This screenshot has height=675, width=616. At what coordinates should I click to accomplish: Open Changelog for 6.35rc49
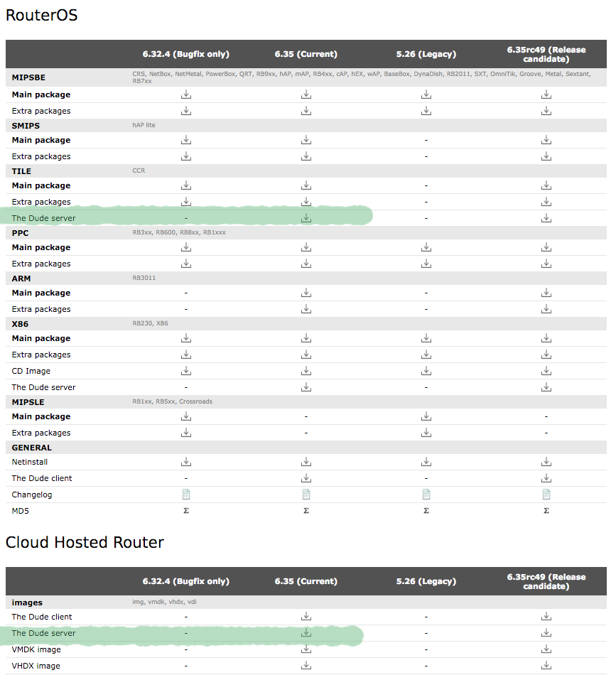[x=546, y=495]
